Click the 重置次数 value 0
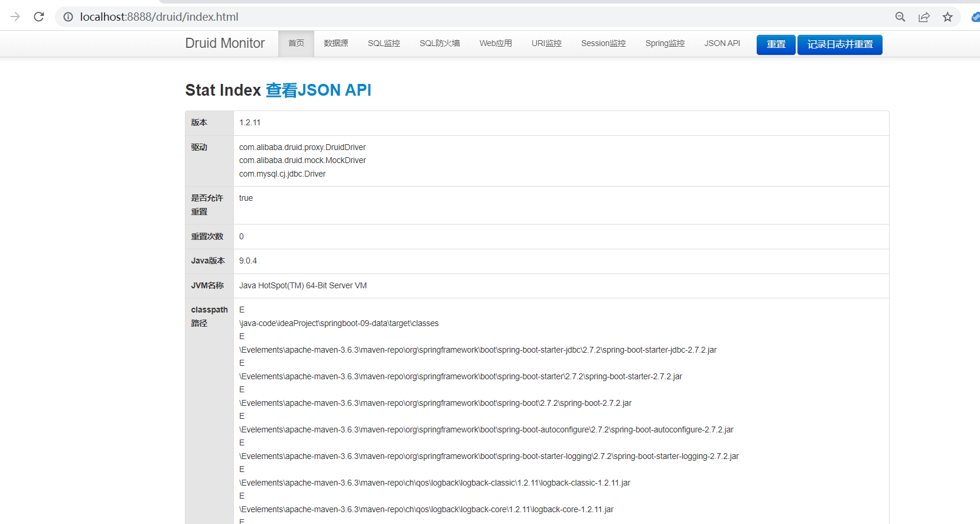The image size is (980, 524). point(241,236)
